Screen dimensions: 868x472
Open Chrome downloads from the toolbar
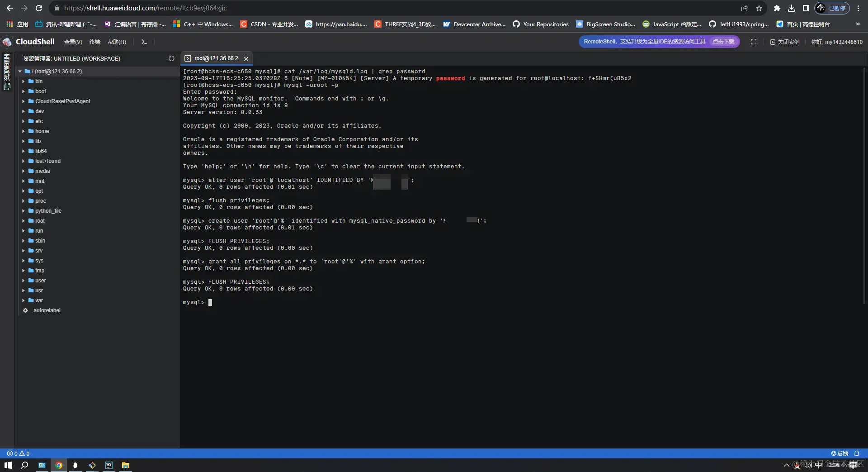click(792, 8)
